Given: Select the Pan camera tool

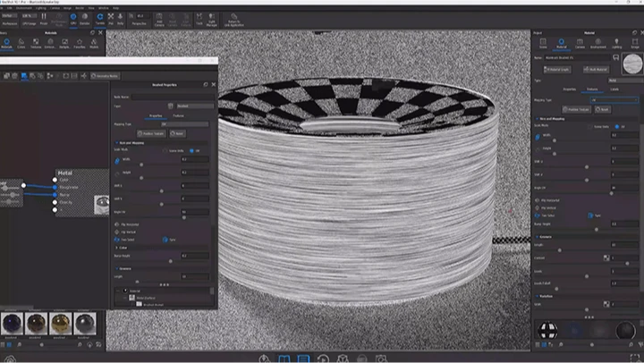Looking at the screenshot, I should (x=111, y=19).
